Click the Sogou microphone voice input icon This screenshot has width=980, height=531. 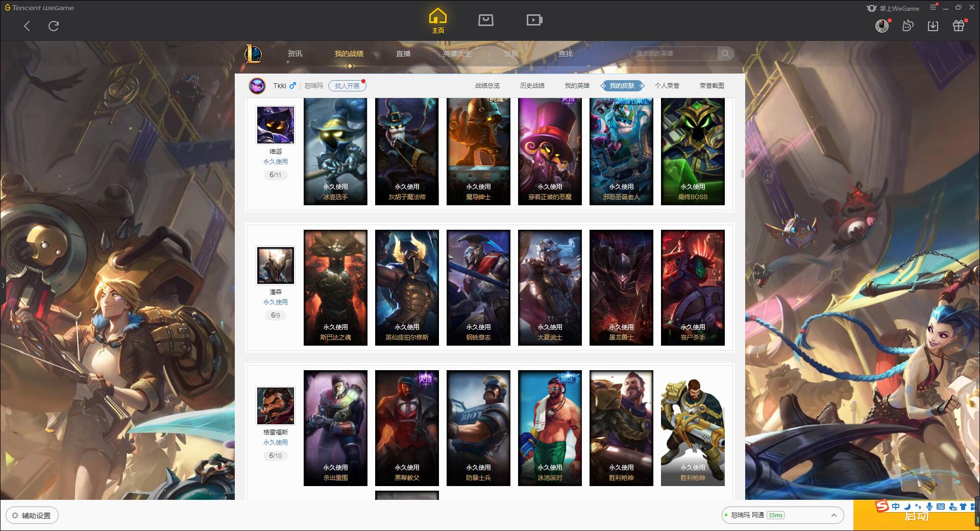[x=929, y=506]
